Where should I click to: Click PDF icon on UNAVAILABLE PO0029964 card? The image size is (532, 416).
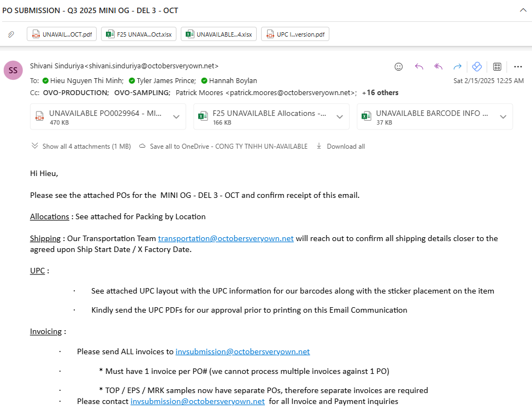pyautogui.click(x=39, y=116)
